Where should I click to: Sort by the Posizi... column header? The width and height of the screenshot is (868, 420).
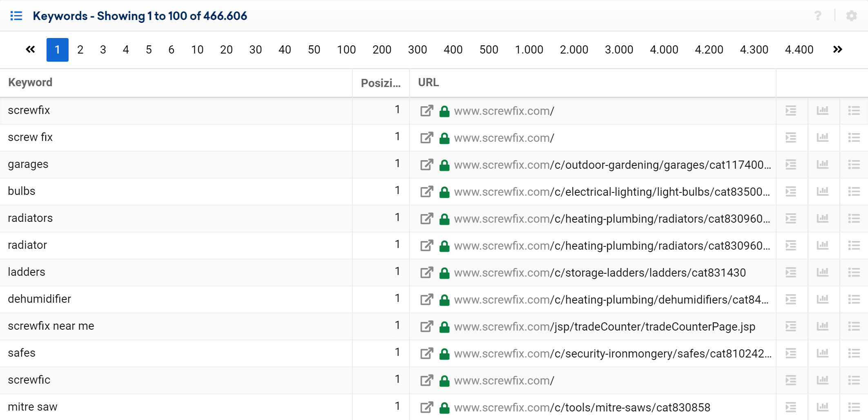pos(381,83)
